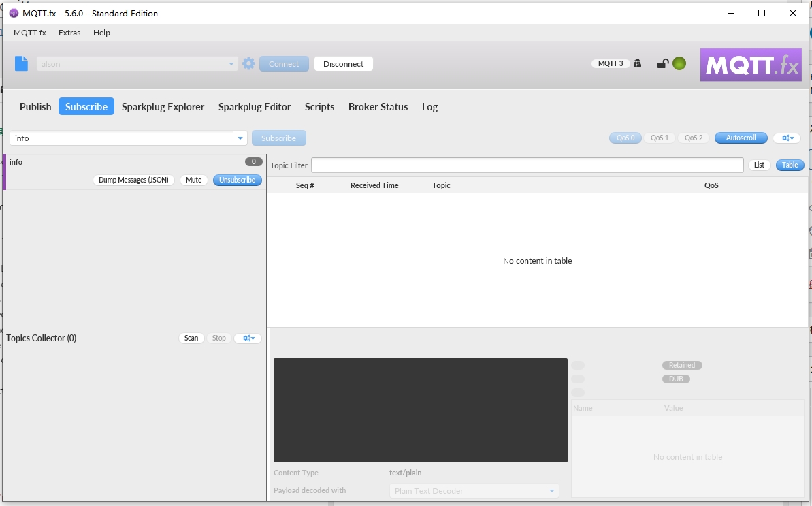Screen dimensions: 812x506
Task: Go to the Scripts tab
Action: pyautogui.click(x=319, y=107)
